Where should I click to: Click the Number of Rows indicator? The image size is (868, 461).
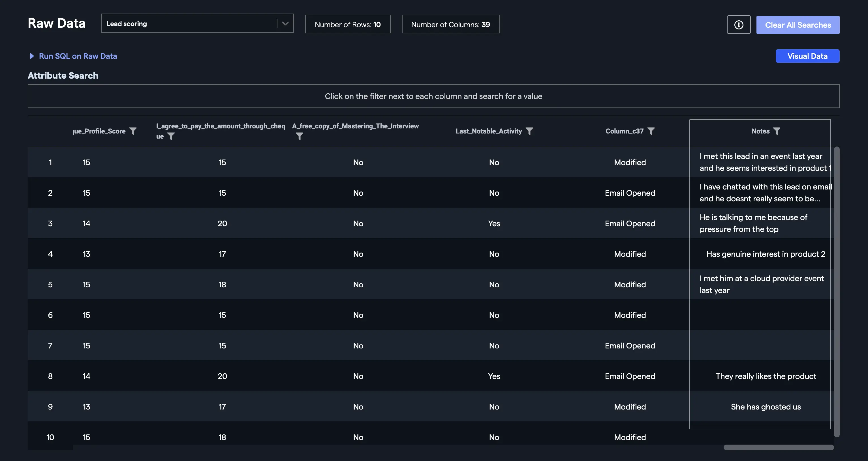[347, 24]
